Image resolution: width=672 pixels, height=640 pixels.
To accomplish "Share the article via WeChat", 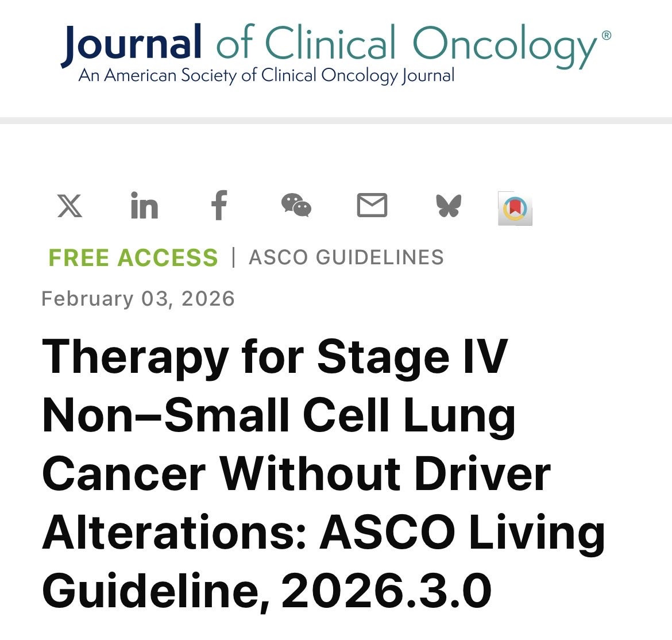I will 296,205.
